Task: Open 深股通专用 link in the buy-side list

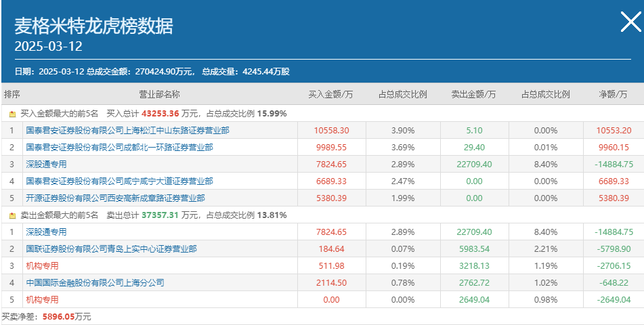Action: pyautogui.click(x=46, y=165)
